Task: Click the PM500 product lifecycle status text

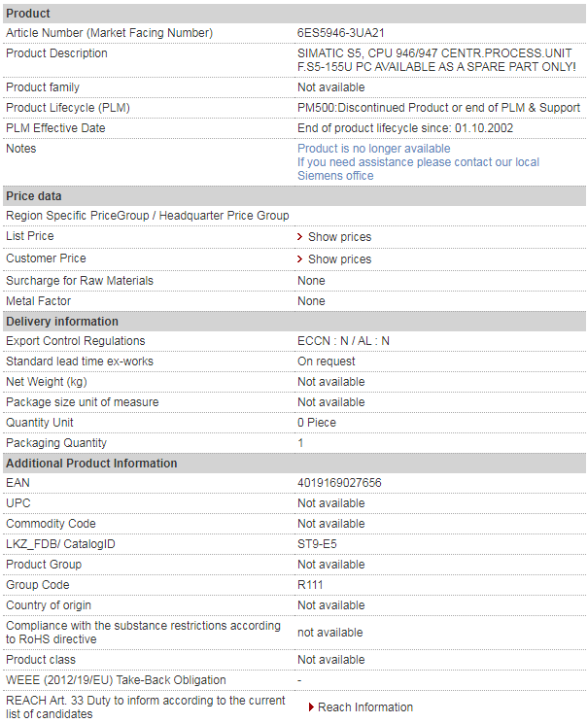Action: point(438,108)
